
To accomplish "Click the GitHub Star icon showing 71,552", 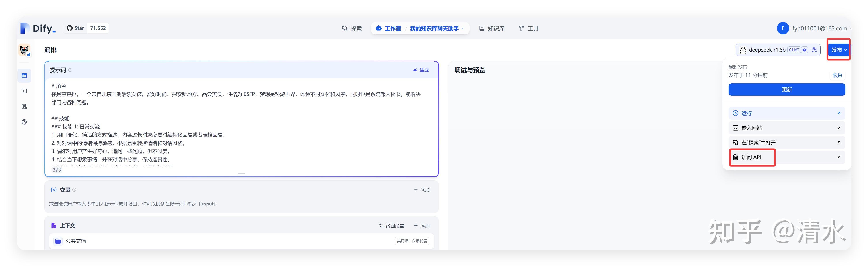I will pos(70,28).
